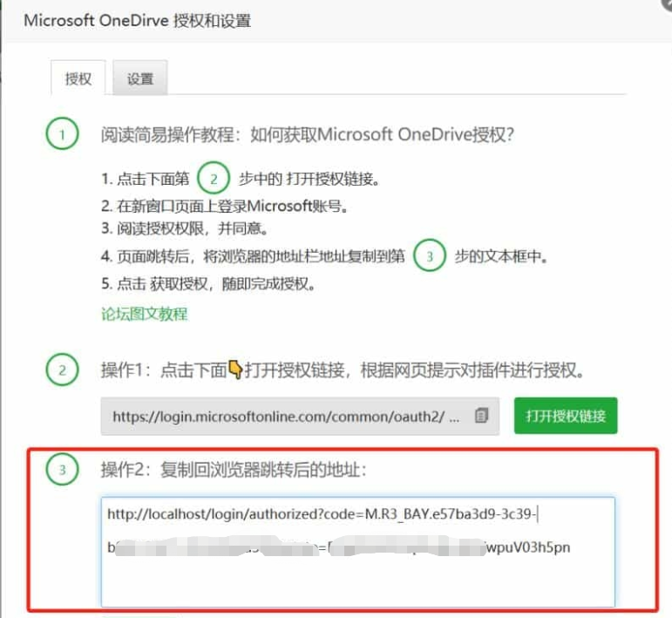The height and width of the screenshot is (618, 672).
Task: Click the Microsoft OneDirve 授权和设置 dialog title
Action: pyautogui.click(x=137, y=21)
